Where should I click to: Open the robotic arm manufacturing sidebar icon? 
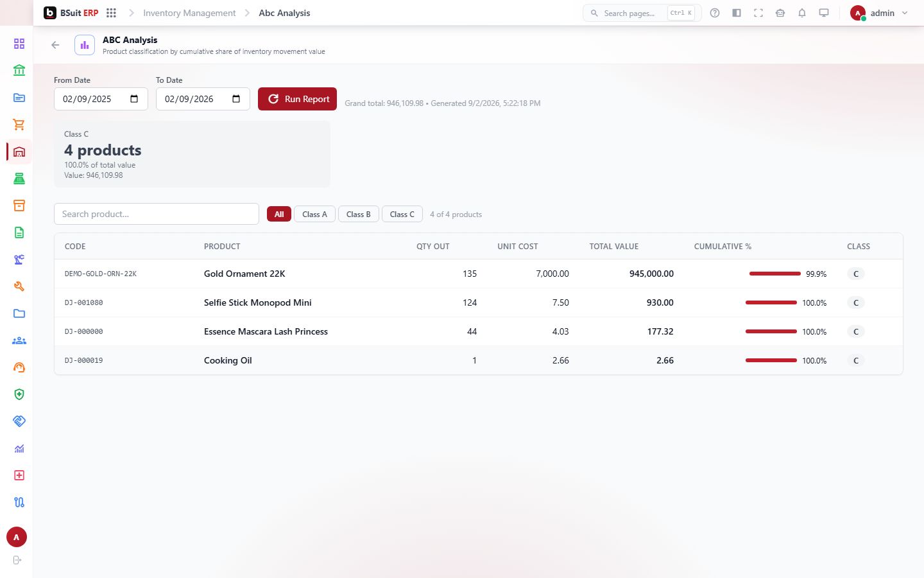[x=19, y=259]
